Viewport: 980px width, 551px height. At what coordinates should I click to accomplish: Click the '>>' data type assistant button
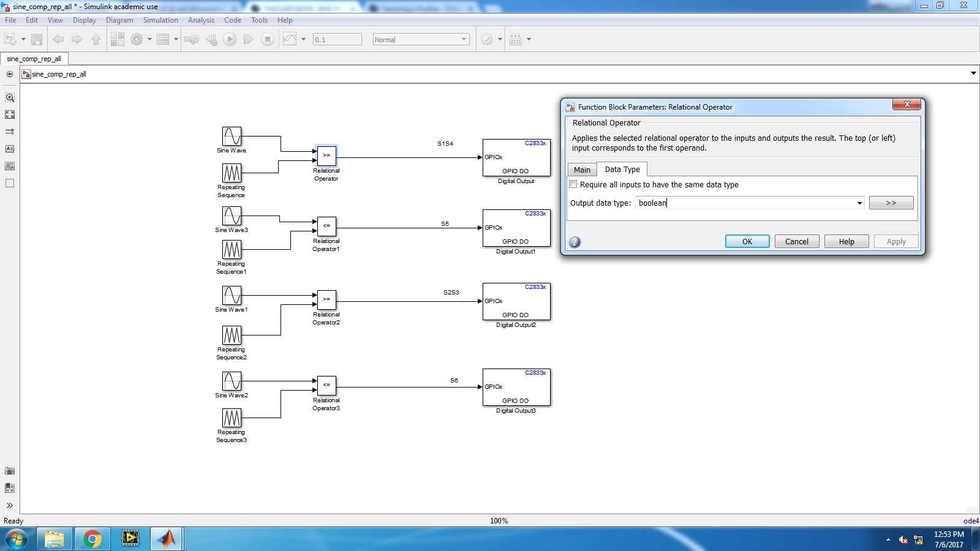pyautogui.click(x=891, y=203)
